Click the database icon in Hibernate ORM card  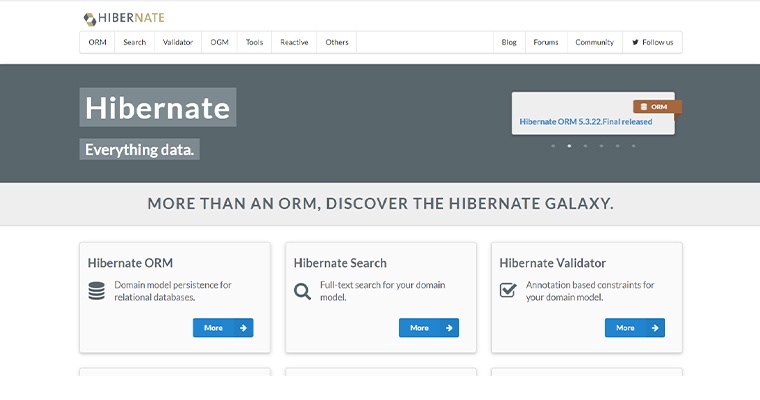(x=96, y=291)
